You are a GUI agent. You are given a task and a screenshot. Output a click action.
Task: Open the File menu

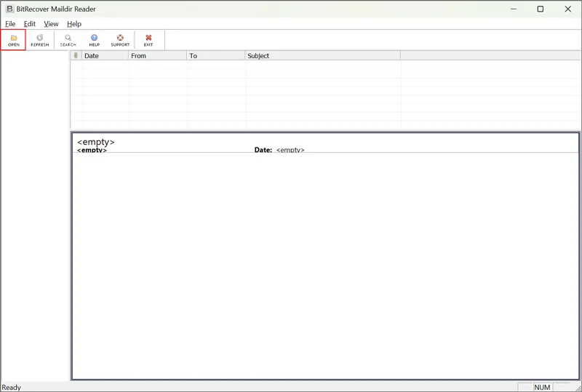click(10, 24)
